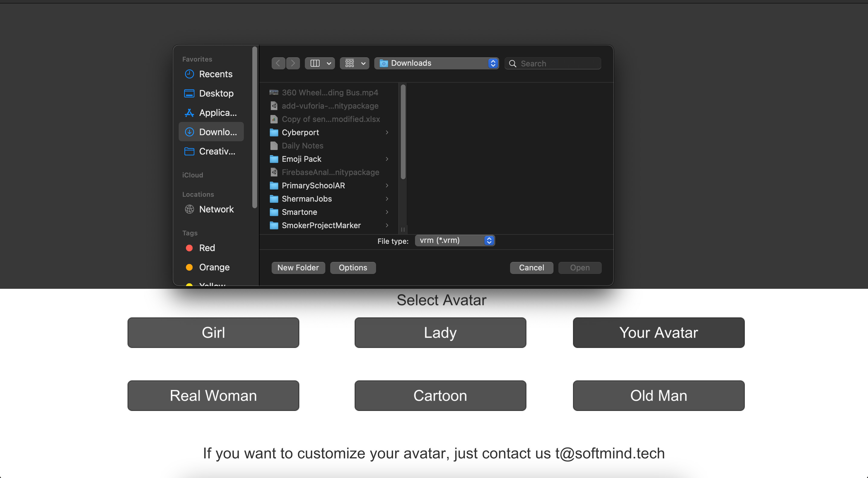This screenshot has width=868, height=478.
Task: Open the Applications folder from Favorites
Action: (x=218, y=113)
